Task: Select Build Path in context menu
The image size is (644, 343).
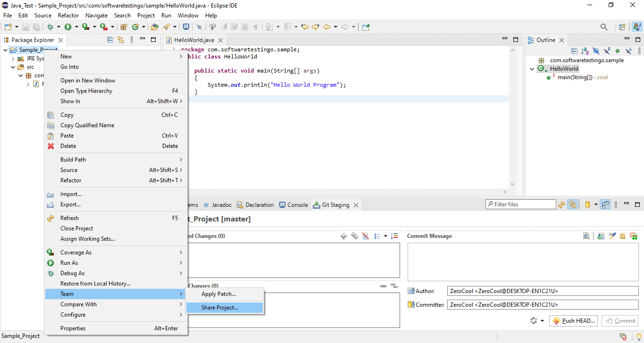Action: 116,160
